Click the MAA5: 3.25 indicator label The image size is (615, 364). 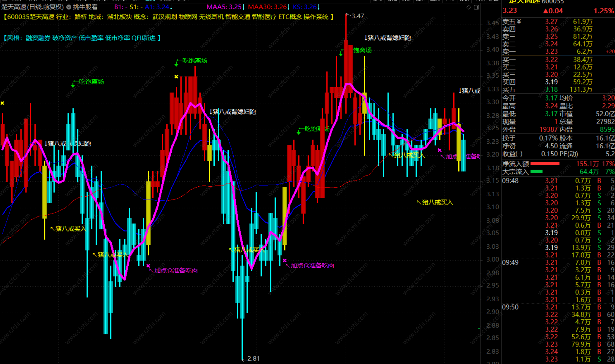(224, 7)
